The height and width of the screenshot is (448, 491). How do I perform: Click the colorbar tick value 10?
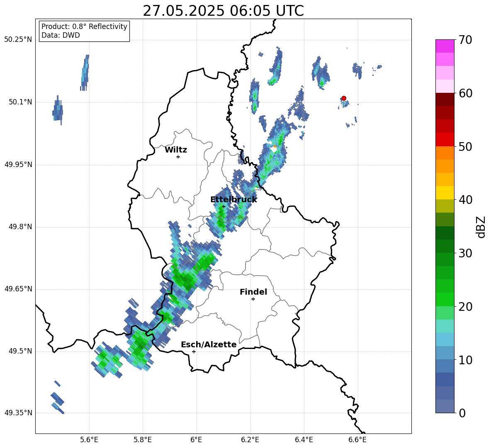click(465, 360)
